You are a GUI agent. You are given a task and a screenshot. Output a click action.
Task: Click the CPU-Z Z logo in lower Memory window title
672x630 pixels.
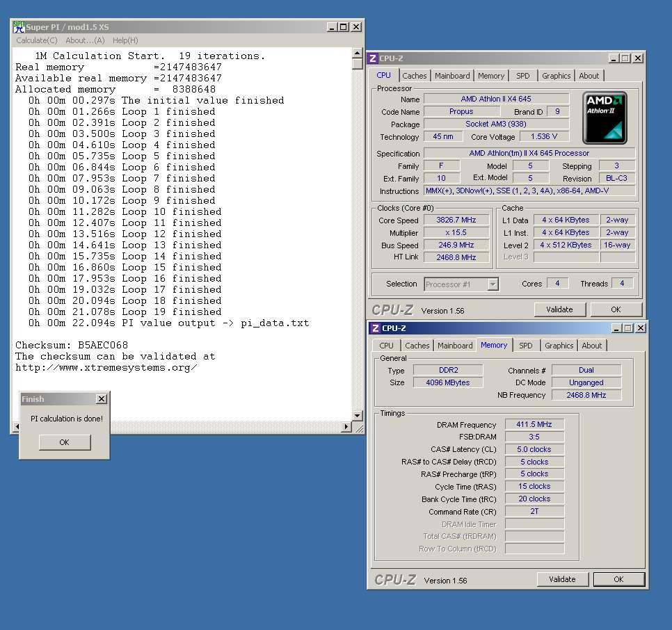(376, 328)
